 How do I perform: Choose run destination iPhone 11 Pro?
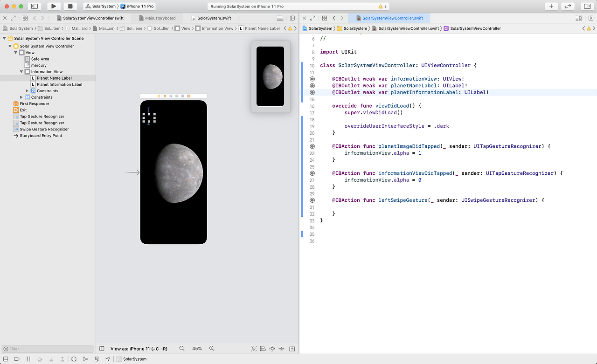pos(137,7)
